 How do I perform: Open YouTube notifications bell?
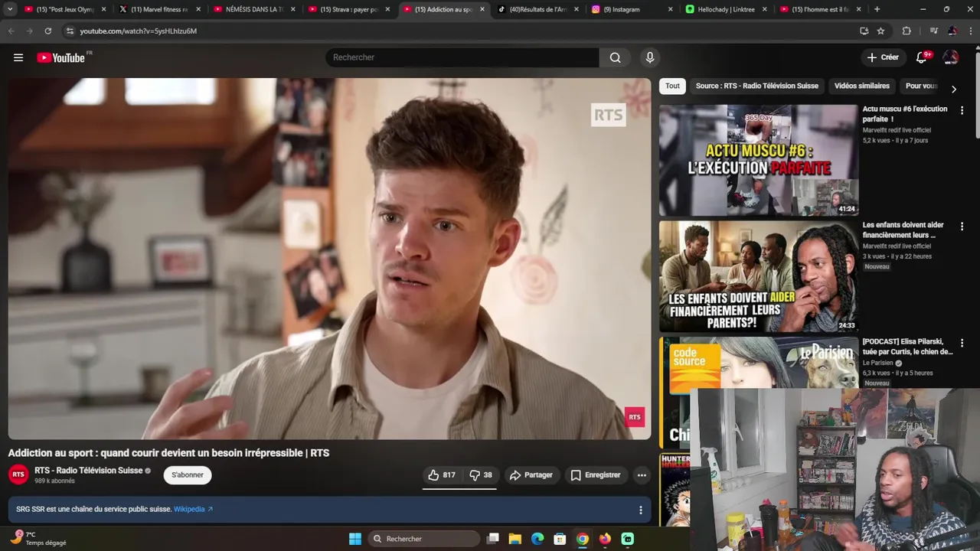point(922,57)
